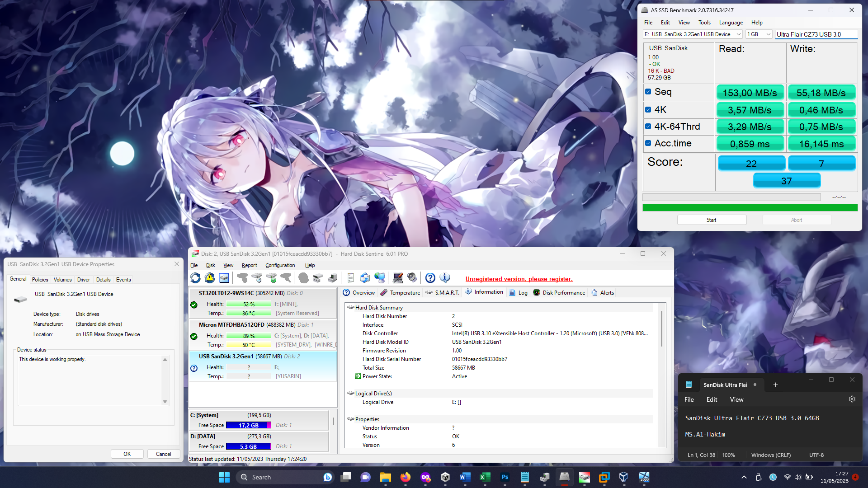The height and width of the screenshot is (488, 868).
Task: Open the Language menu in AS SSD Benchmark
Action: point(731,23)
